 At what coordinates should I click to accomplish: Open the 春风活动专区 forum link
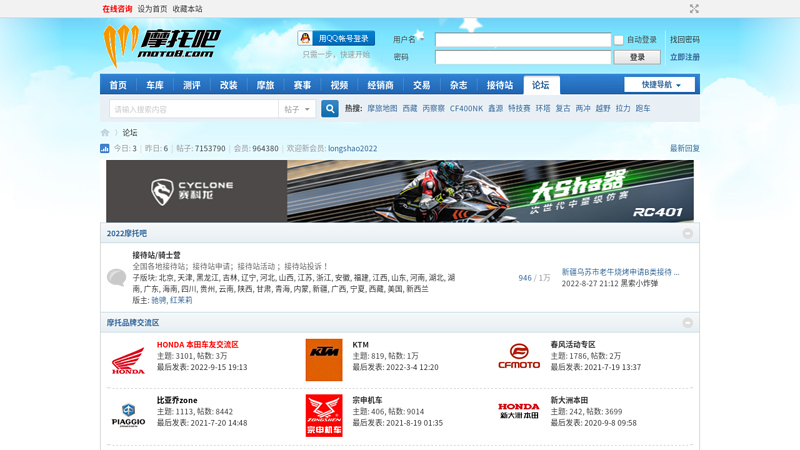573,345
